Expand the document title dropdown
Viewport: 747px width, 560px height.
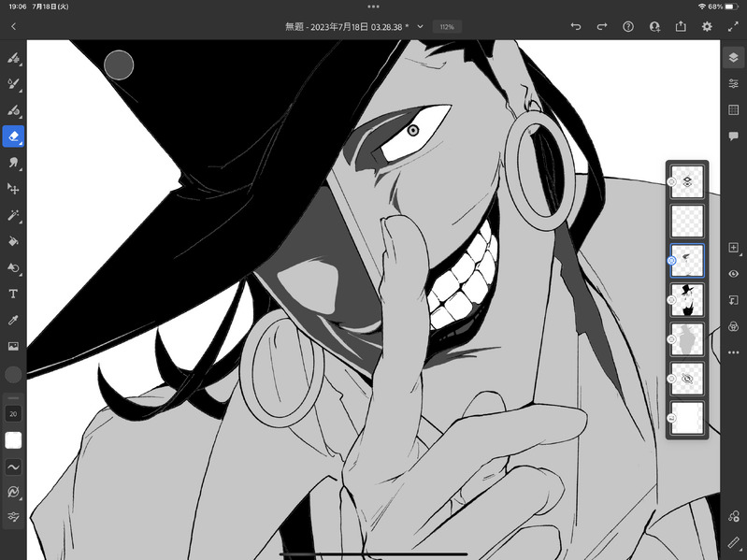point(420,27)
